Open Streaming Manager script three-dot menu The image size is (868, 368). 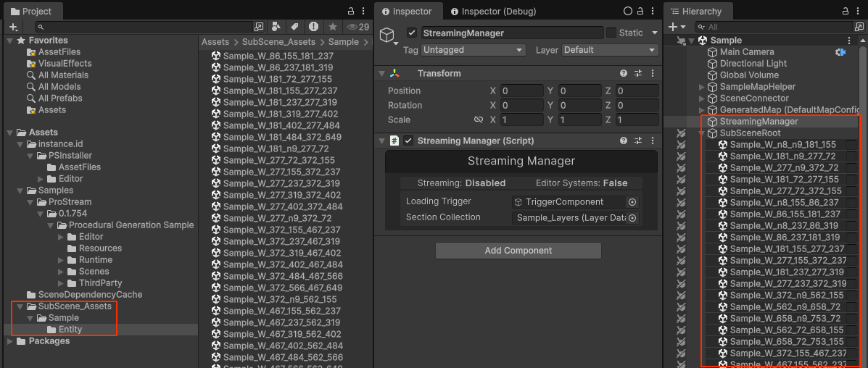pos(652,141)
